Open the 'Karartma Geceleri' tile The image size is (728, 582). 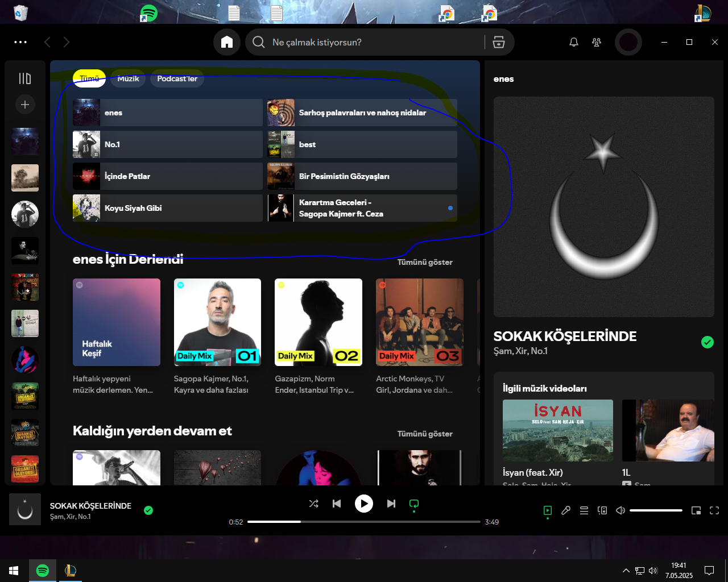362,208
